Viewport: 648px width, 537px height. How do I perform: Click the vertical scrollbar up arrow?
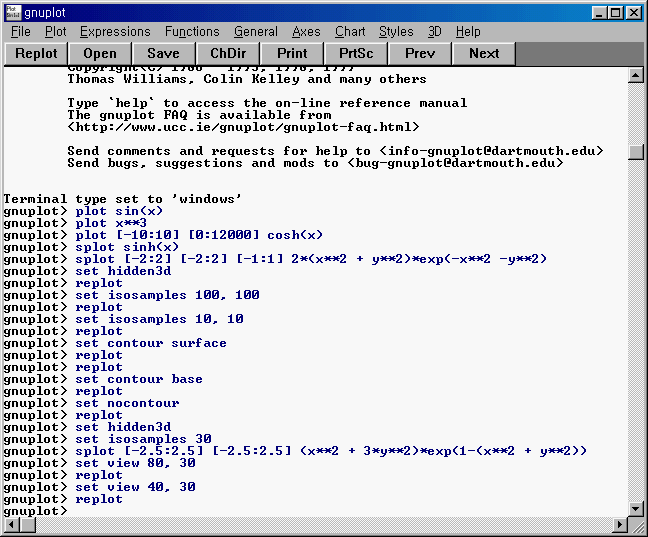(636, 75)
